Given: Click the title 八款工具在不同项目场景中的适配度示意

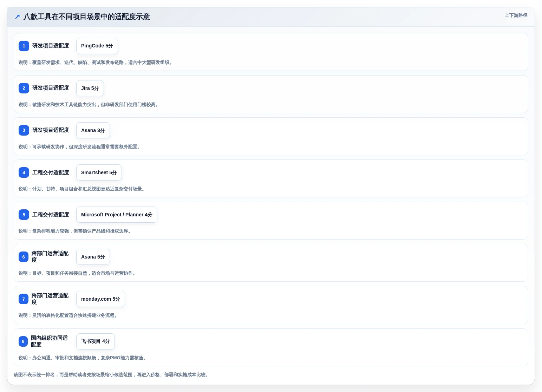Looking at the screenshot, I should (x=87, y=17).
